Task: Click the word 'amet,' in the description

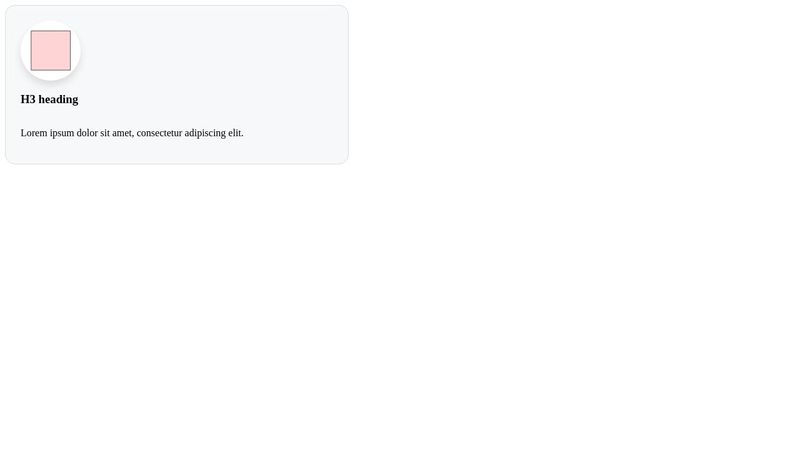Action: 123,134
